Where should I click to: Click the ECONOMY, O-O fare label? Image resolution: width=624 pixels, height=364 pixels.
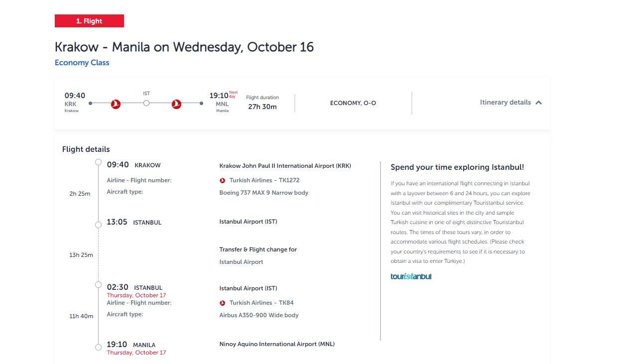point(353,103)
